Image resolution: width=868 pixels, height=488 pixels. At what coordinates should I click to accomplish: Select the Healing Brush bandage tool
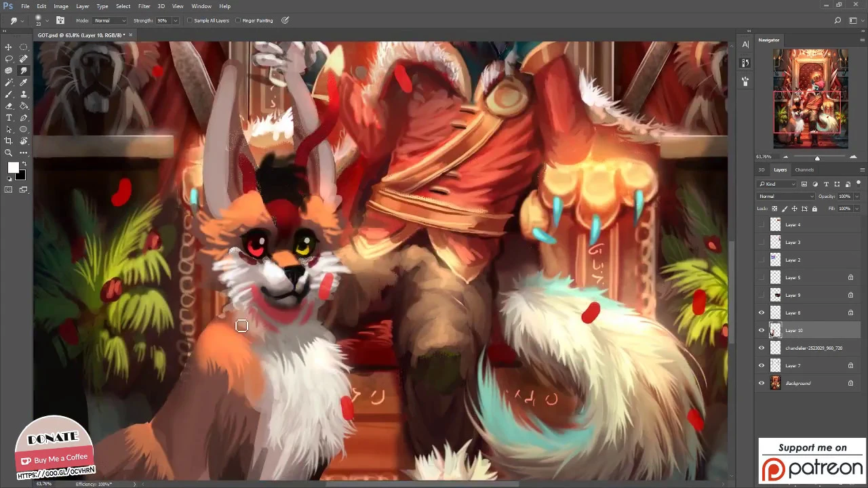tap(24, 59)
